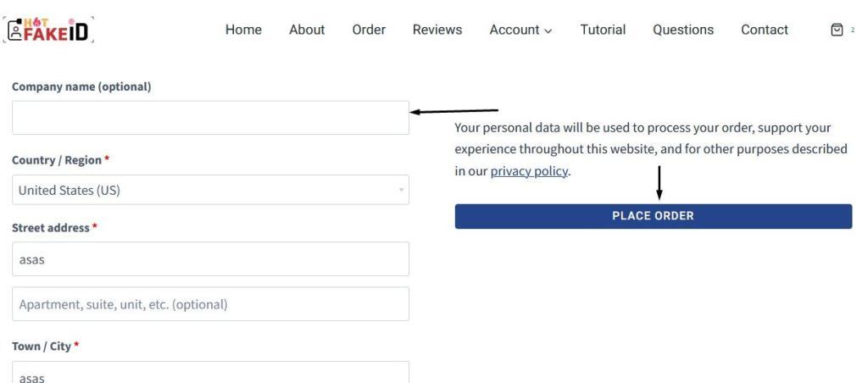
Task: Focus the Company name input field
Action: point(210,117)
